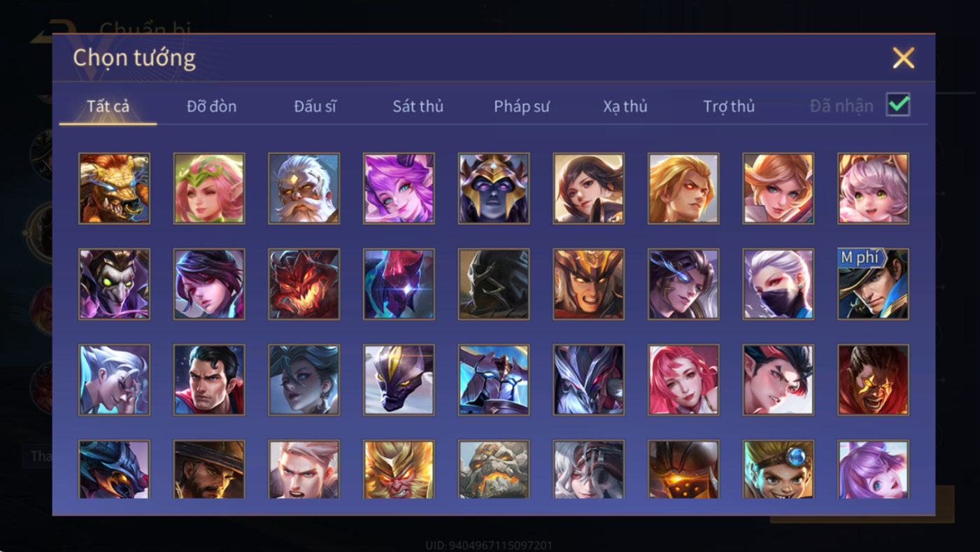Screen dimensions: 980x552
Task: Pick the red lava demon hero
Action: [x=304, y=284]
